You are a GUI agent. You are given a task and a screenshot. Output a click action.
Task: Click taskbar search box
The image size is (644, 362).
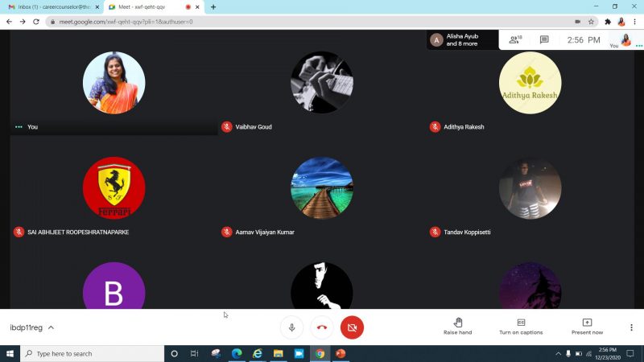[x=92, y=353]
